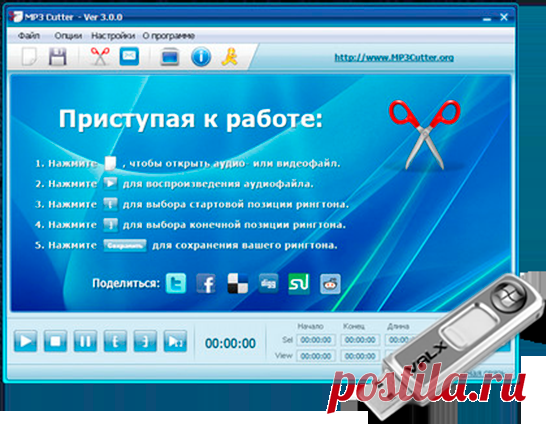
Task: Click the large scissors logo graphic
Action: point(424,134)
